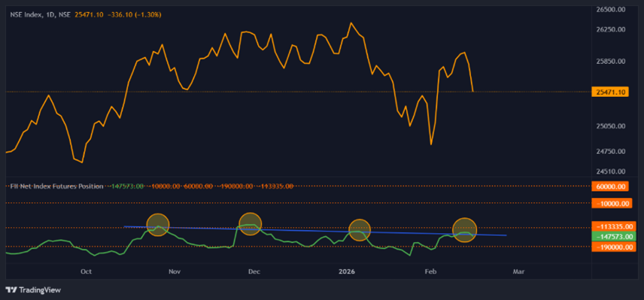
Task: Click the -190000.00 level tag on axis
Action: (614, 247)
